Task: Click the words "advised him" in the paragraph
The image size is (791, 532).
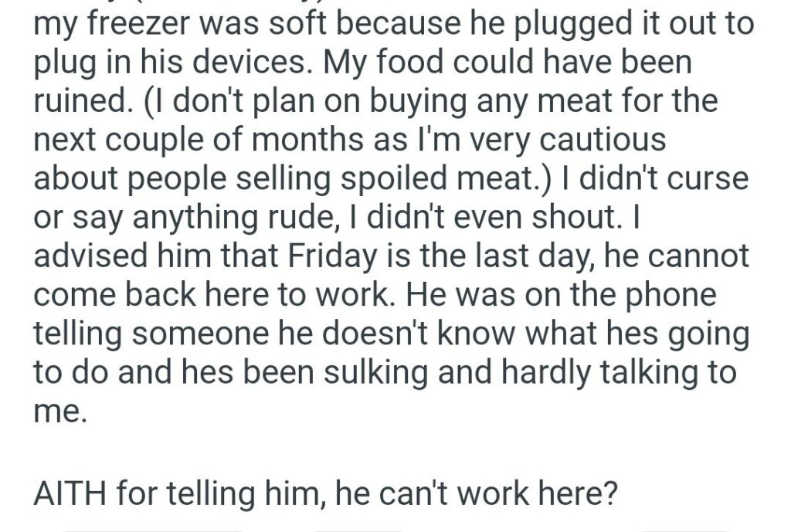Action: click(117, 256)
